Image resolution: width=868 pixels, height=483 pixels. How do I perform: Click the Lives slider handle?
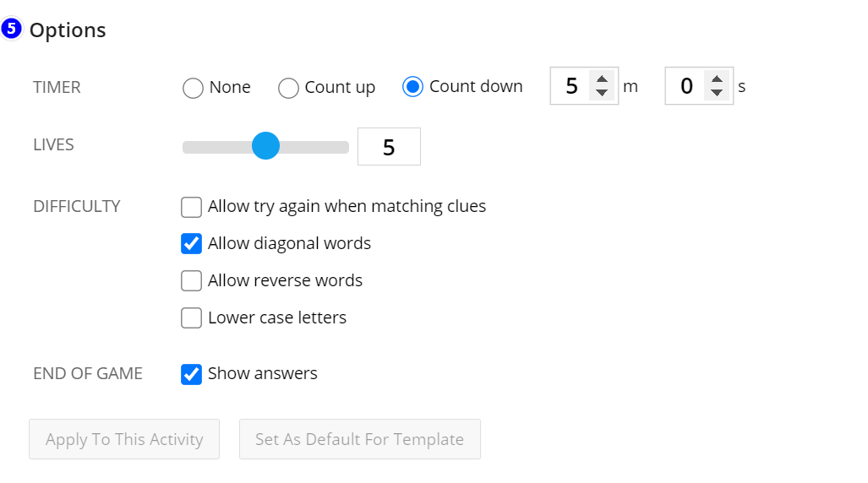(x=265, y=146)
